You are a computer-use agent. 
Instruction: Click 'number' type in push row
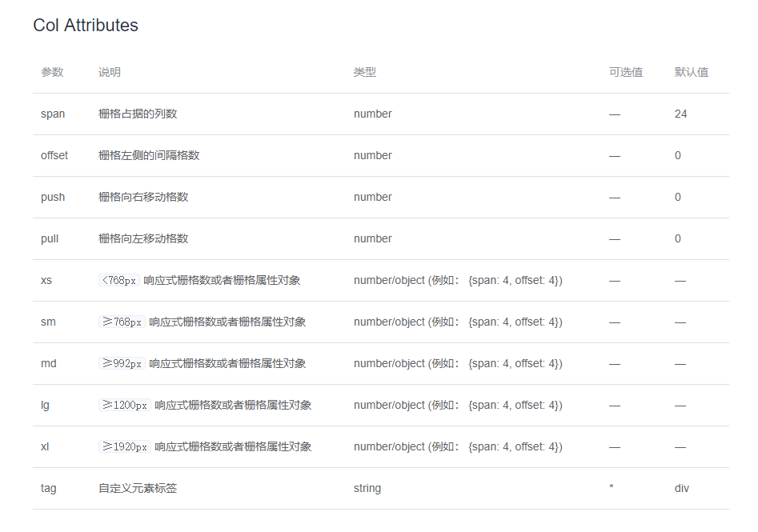point(373,197)
